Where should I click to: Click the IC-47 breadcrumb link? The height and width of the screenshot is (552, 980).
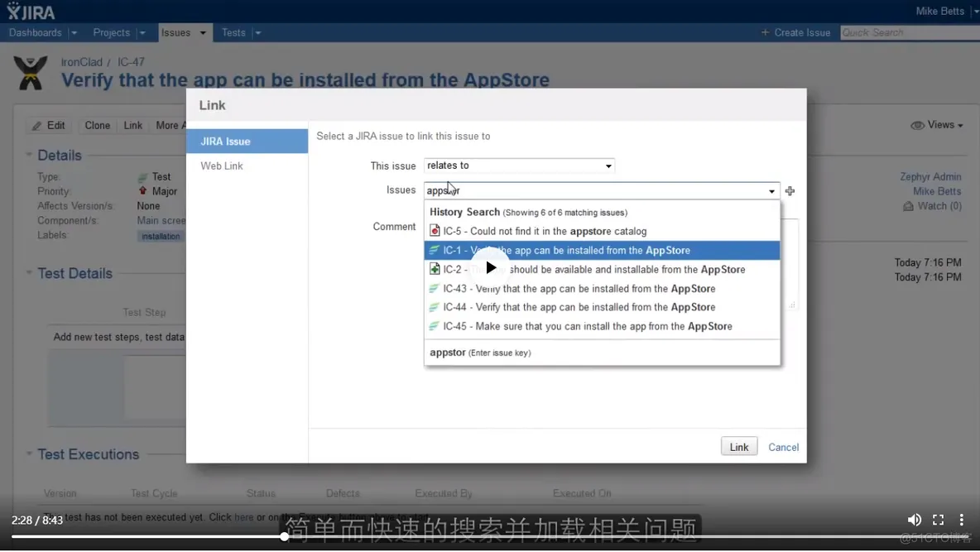(x=131, y=62)
